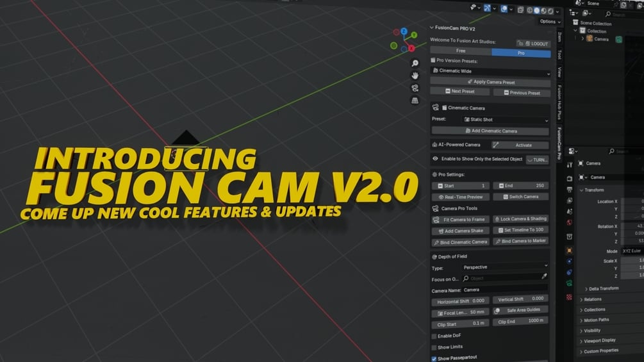644x362 pixels.
Task: Open the FusionCam Pro sidebar tab
Action: [x=559, y=144]
